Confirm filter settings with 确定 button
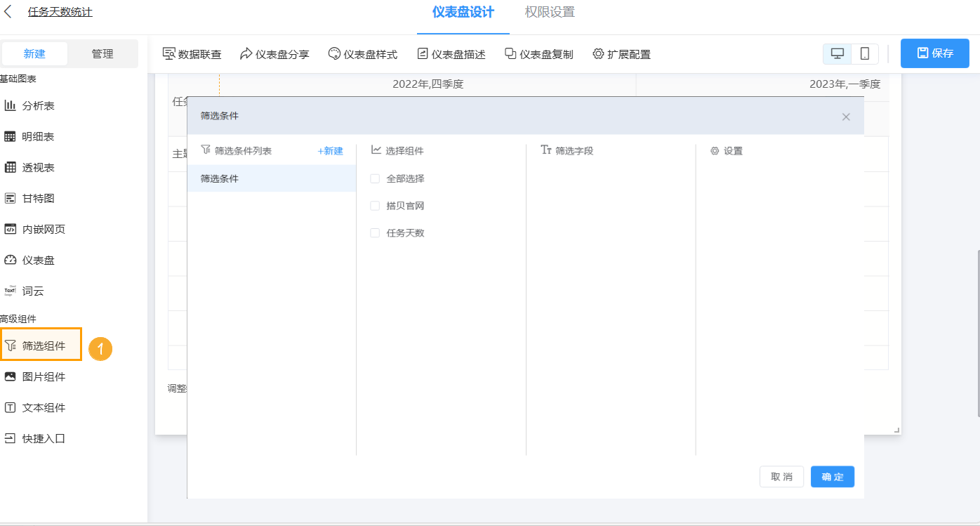This screenshot has height=526, width=980. point(832,476)
